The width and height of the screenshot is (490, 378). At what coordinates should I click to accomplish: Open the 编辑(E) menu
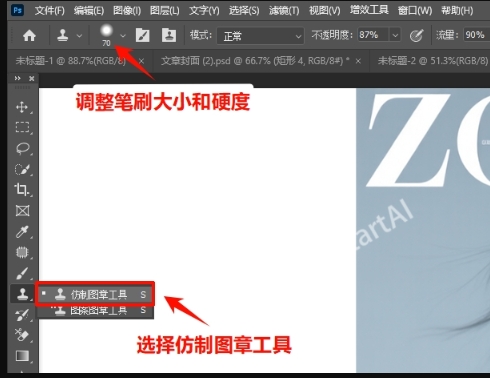pos(89,11)
